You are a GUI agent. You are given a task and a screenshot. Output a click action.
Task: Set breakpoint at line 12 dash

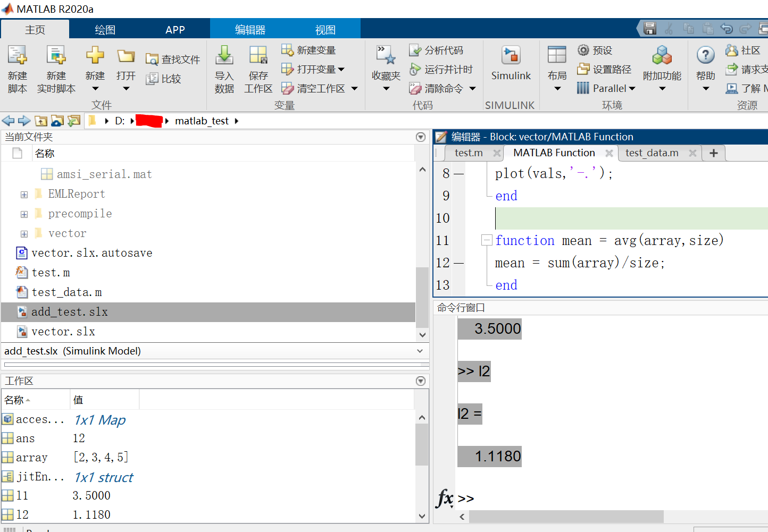tap(458, 263)
